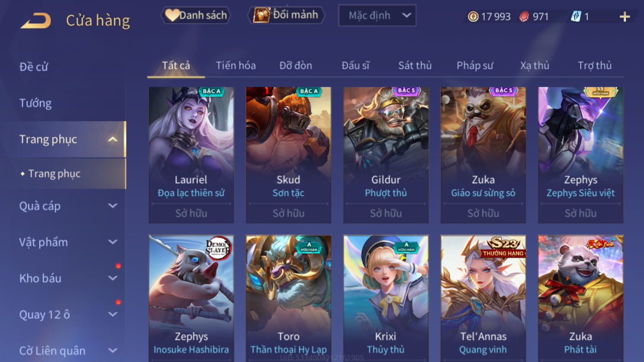
Task: Open Đổi mảnh fragment exchange icon
Action: (261, 15)
